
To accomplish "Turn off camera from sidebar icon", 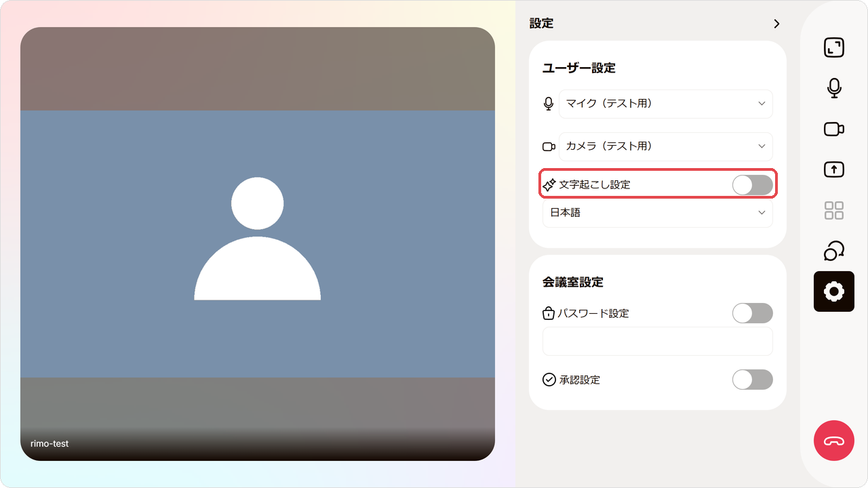I will (834, 129).
